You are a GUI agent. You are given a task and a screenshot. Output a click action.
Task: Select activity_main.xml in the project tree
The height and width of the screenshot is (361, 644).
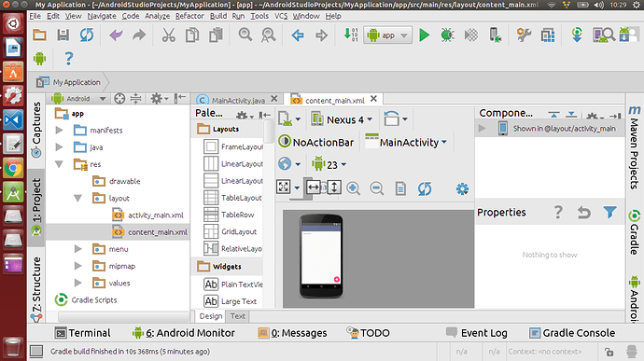click(x=156, y=215)
